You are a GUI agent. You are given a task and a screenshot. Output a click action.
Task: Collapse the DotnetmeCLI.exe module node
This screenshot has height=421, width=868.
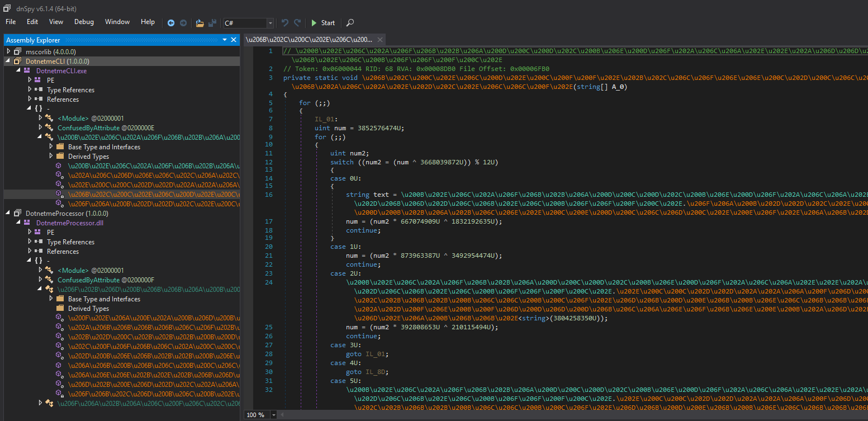(x=18, y=71)
